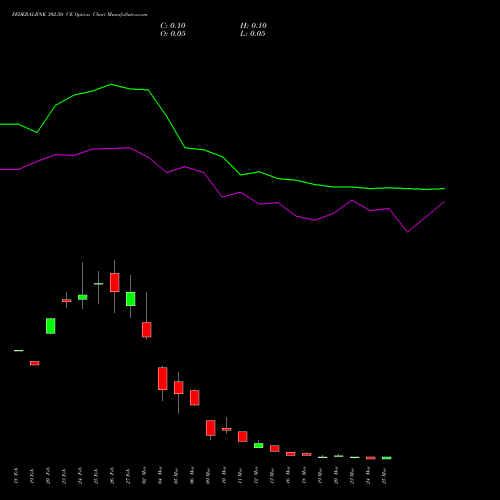
Task: Select the red candlestick for 13 Mar
Action: (x=275, y=449)
